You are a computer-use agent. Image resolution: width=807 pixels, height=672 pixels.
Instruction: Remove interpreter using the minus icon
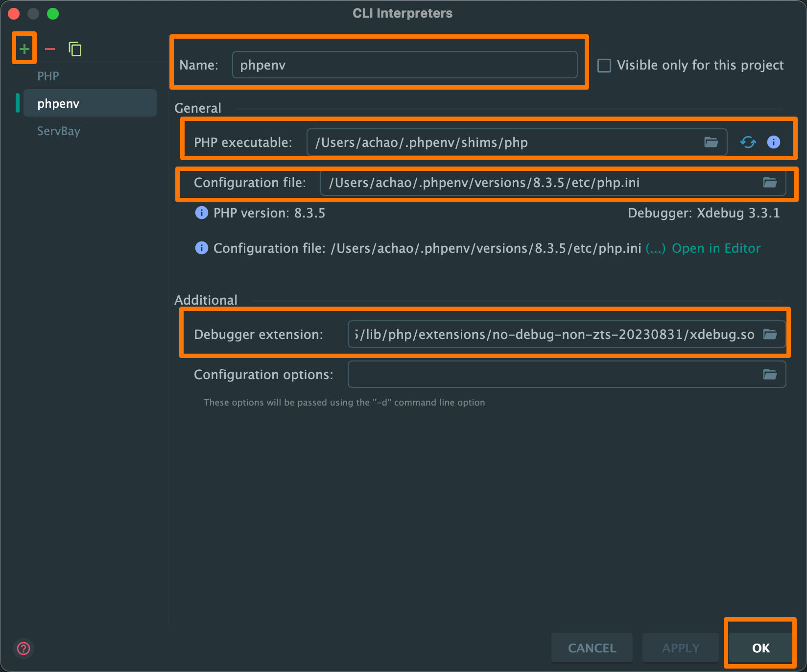pos(50,49)
